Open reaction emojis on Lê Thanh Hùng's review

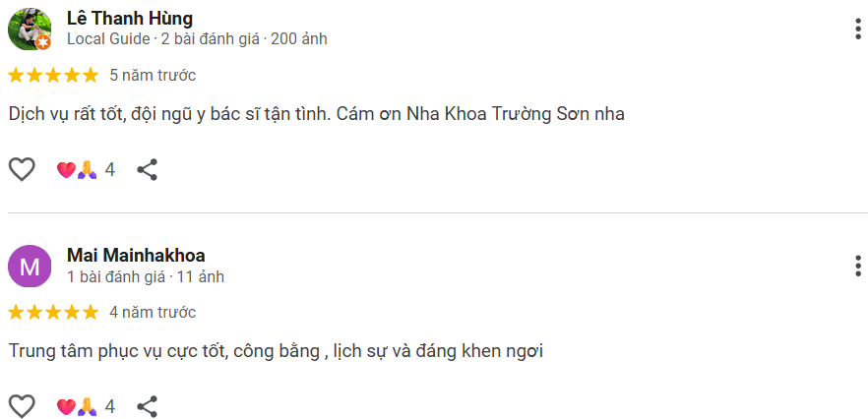point(77,169)
